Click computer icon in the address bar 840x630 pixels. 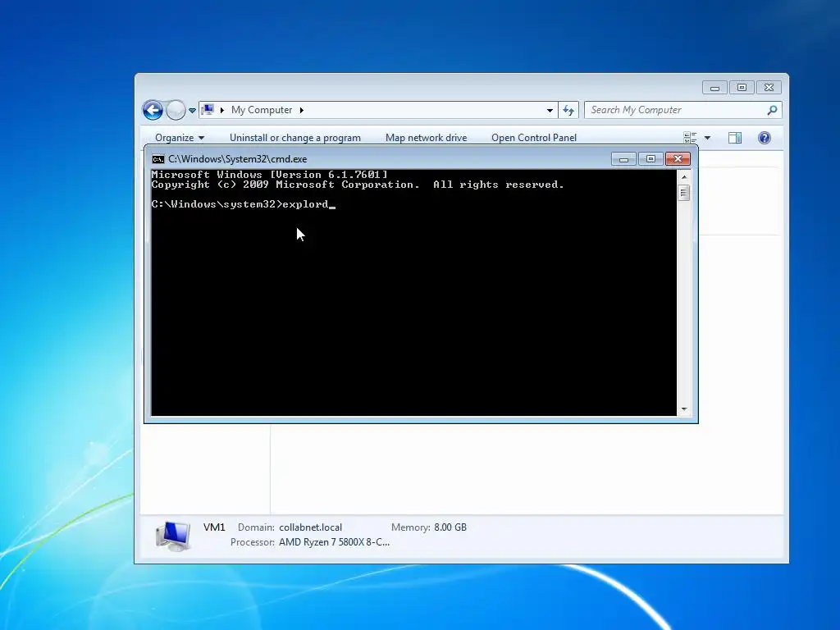[208, 110]
